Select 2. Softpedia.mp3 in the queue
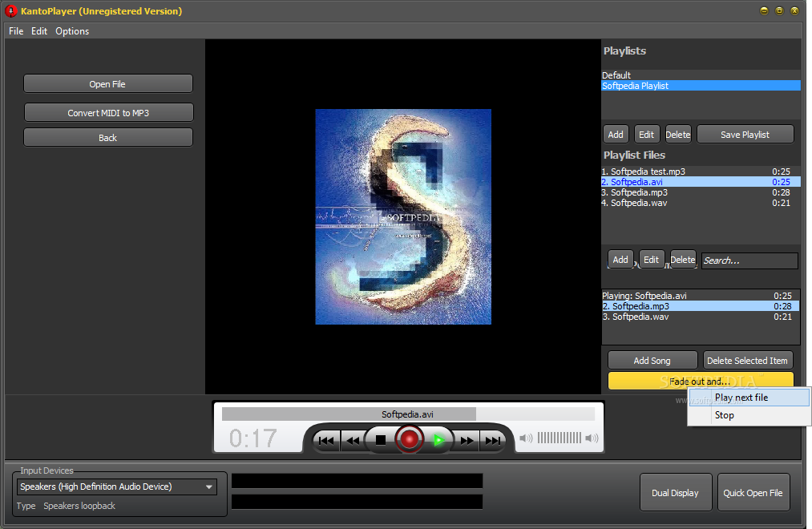 pyautogui.click(x=701, y=306)
